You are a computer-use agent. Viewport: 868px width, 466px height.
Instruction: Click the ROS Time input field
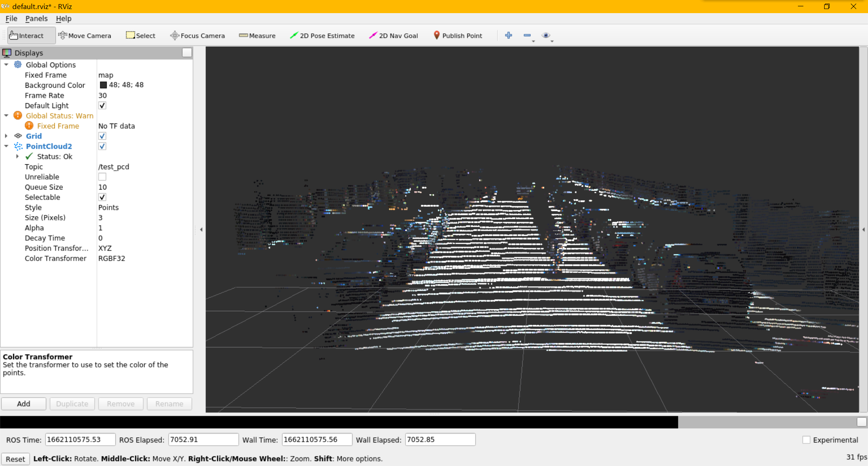tap(80, 439)
